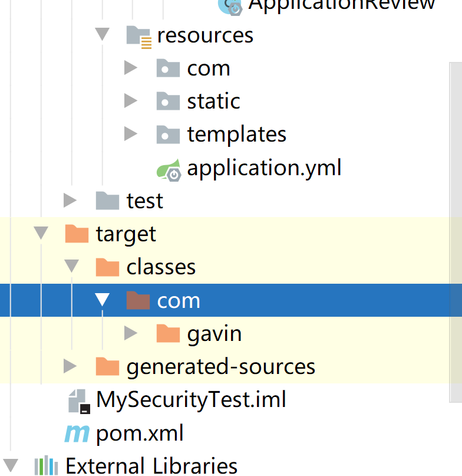Click the External Libraries icon
This screenshot has height=476, width=462.
click(47, 466)
